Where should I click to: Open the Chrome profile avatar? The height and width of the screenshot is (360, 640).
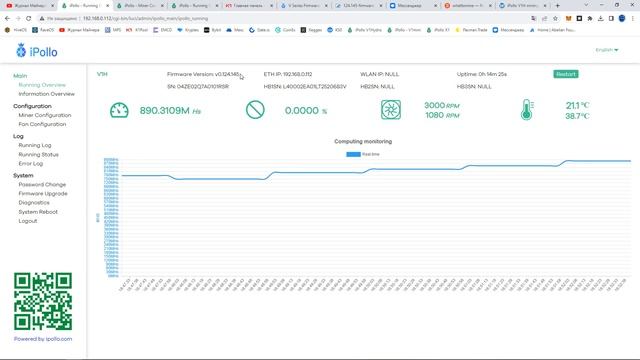(x=622, y=18)
